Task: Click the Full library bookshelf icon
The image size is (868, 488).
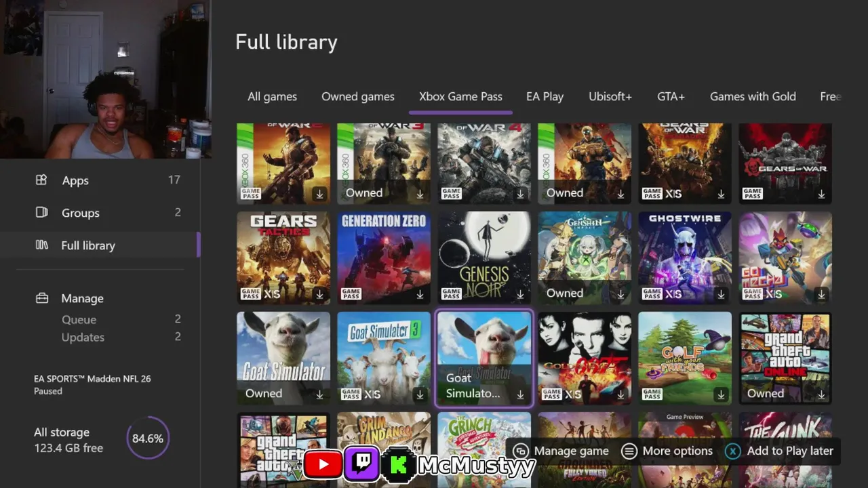Action: click(x=41, y=245)
